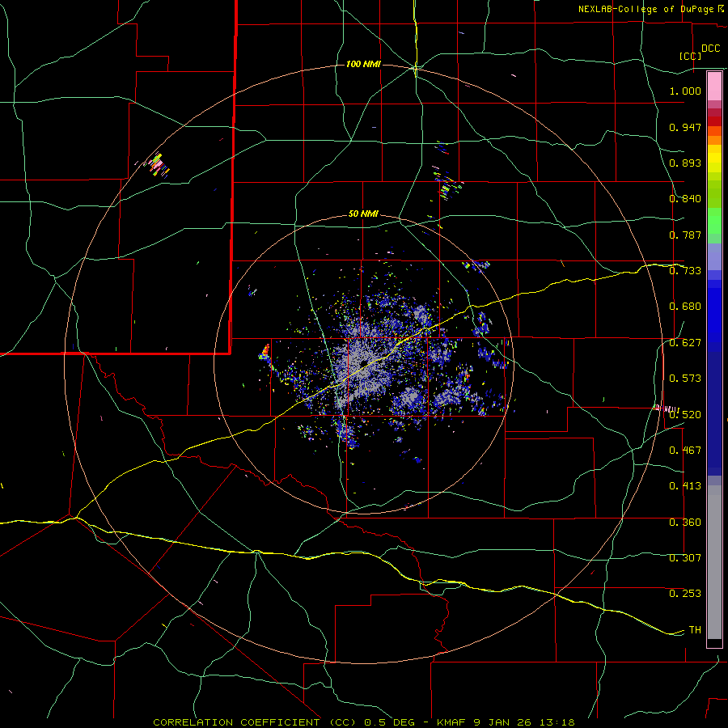Click the 0.627 scale value

pos(685,343)
